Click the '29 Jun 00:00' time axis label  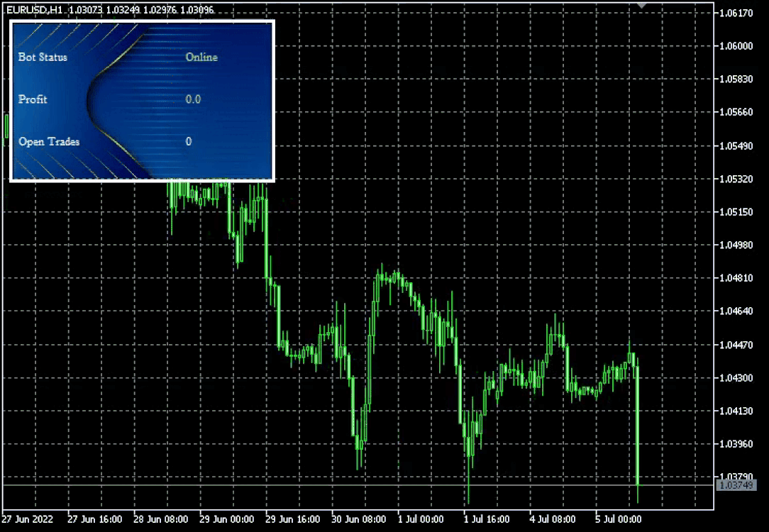click(226, 519)
